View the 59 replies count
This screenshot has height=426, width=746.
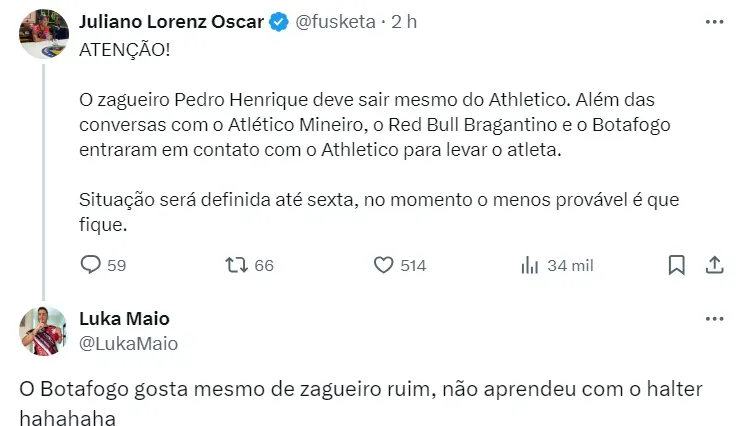click(116, 265)
